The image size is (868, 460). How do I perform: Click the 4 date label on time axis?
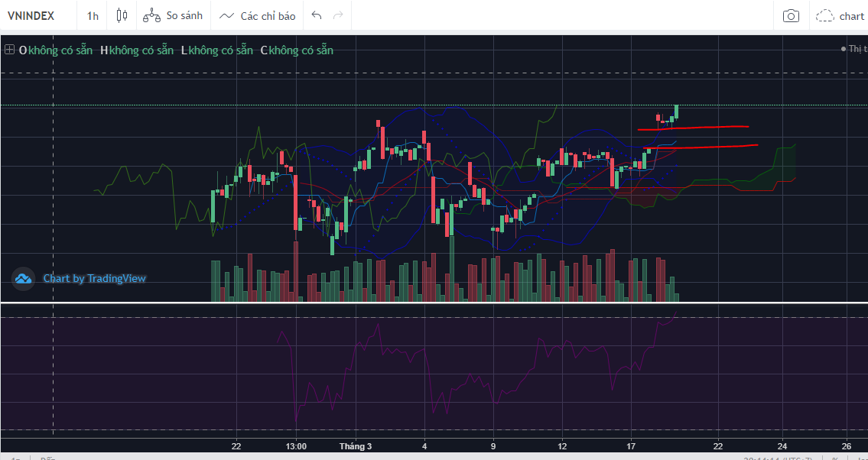click(424, 446)
